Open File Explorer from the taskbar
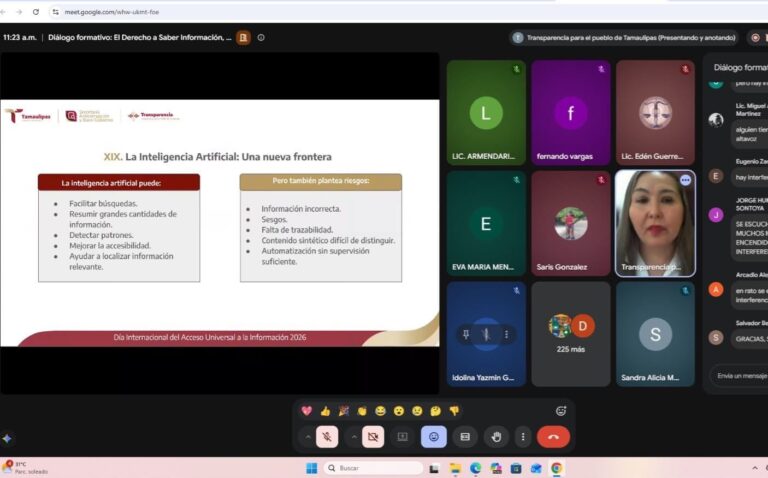768x478 pixels. (456, 469)
